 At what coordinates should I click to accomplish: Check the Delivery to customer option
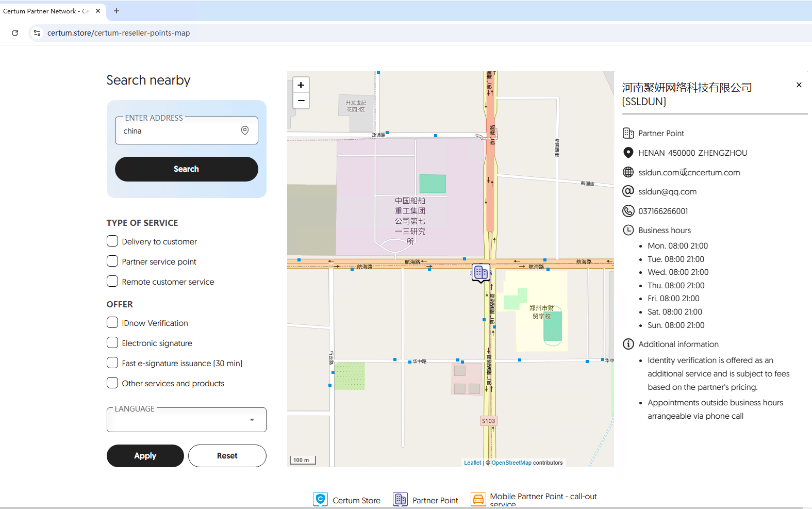112,241
